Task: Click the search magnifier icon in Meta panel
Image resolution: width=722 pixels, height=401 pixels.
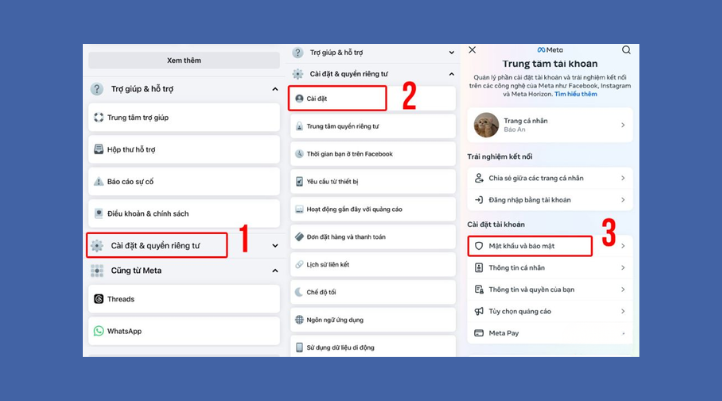Action: tap(626, 50)
